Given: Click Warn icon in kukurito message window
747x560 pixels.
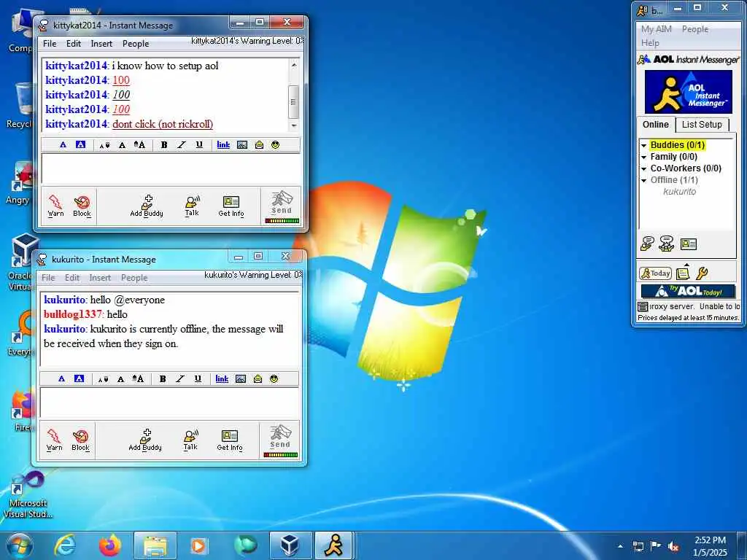Looking at the screenshot, I should coord(54,440).
